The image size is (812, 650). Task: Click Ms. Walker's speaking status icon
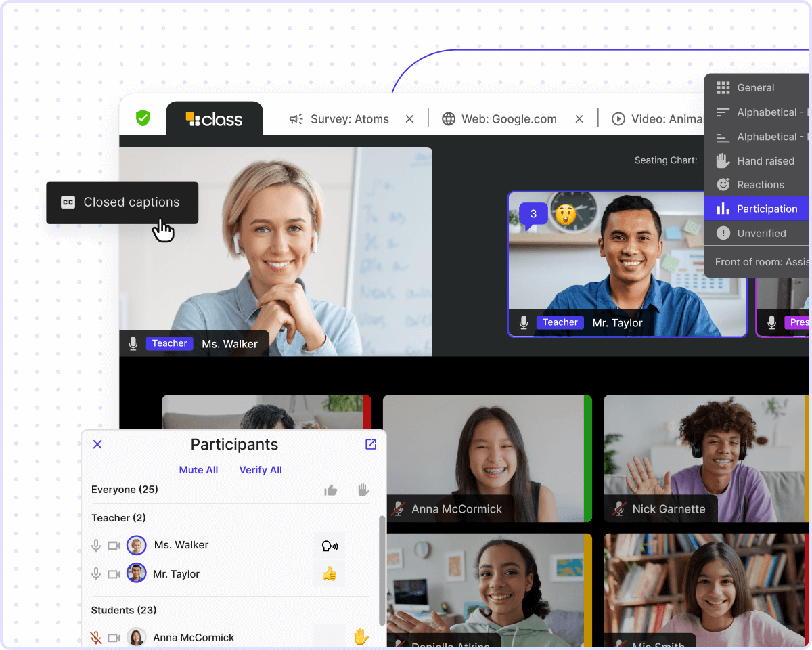(x=330, y=546)
